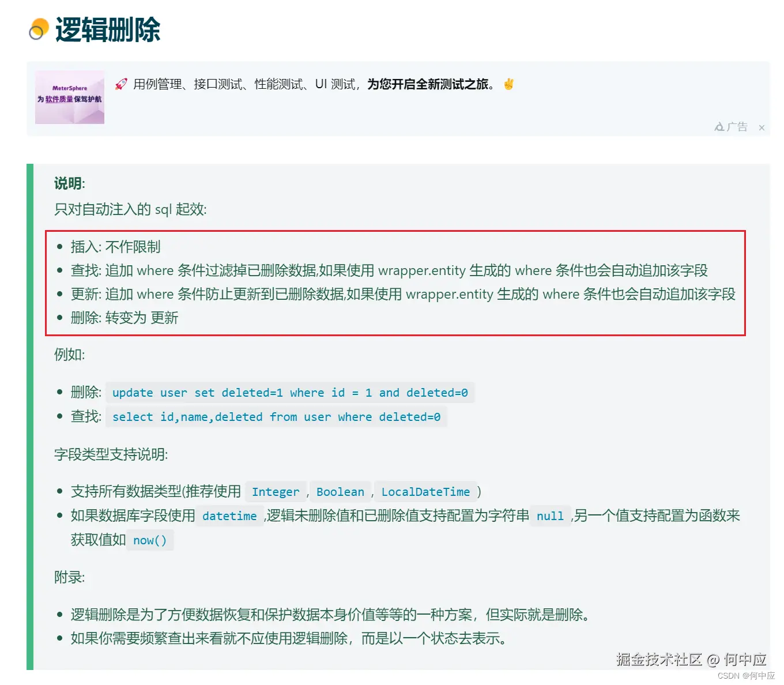Select the select id,name,deleted SQL snippet

(x=276, y=416)
